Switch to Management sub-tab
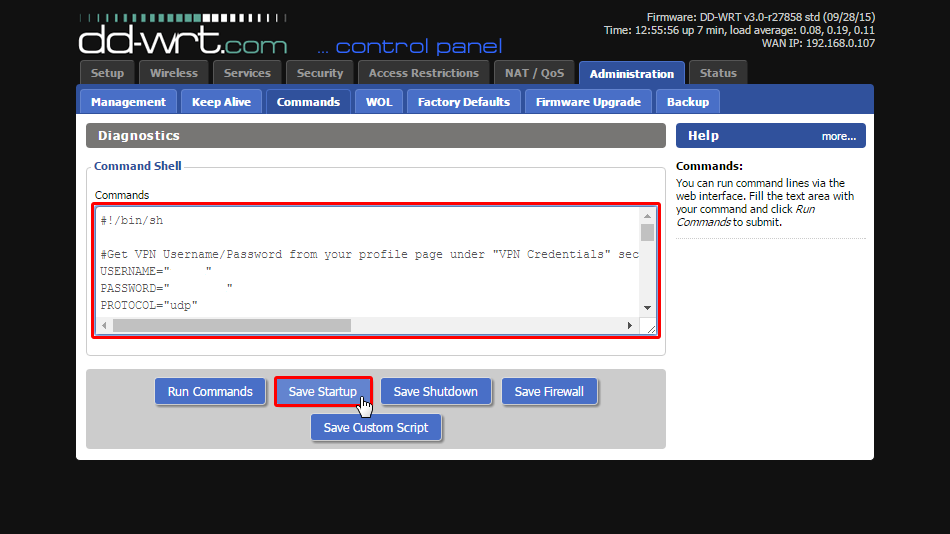Screen dimensions: 950x534 click(128, 102)
